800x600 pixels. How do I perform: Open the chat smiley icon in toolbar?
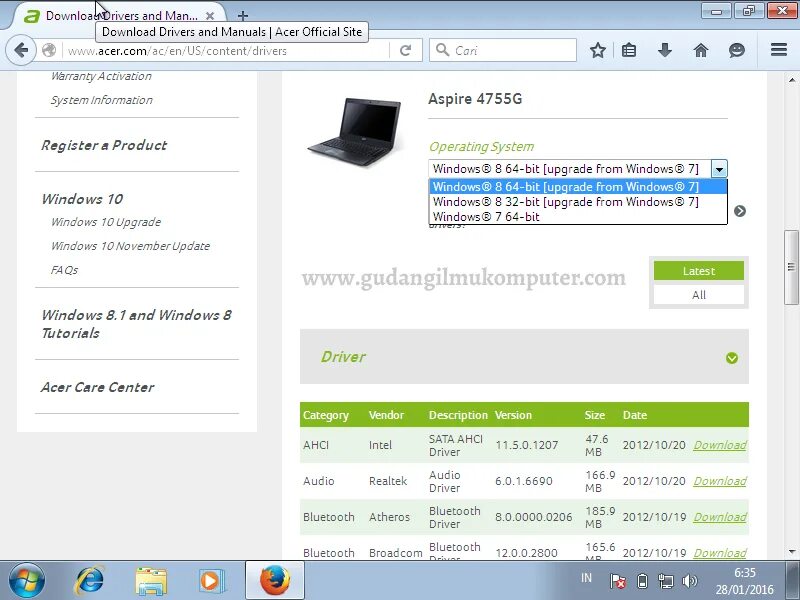pyautogui.click(x=737, y=50)
